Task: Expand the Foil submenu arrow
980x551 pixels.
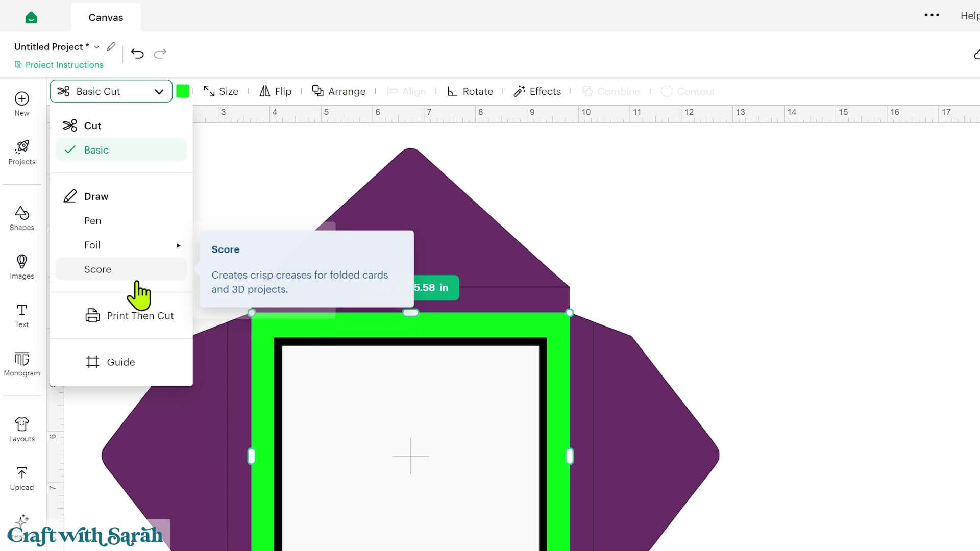Action: click(178, 245)
